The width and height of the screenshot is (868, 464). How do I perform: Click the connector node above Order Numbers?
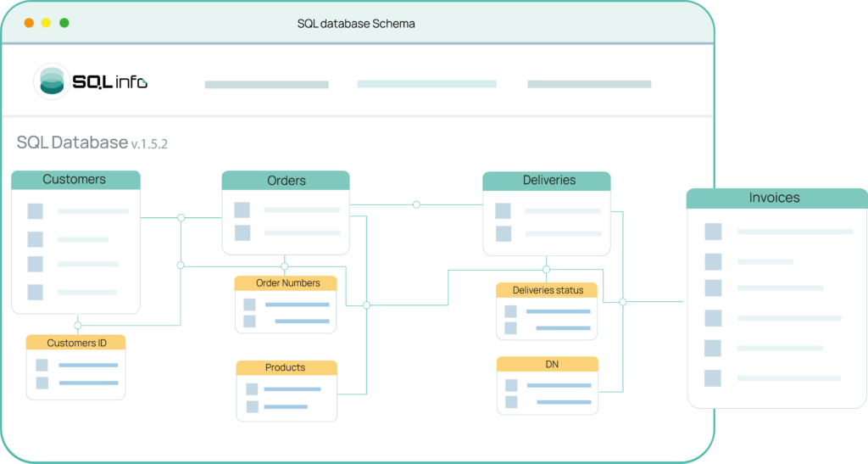coord(285,266)
